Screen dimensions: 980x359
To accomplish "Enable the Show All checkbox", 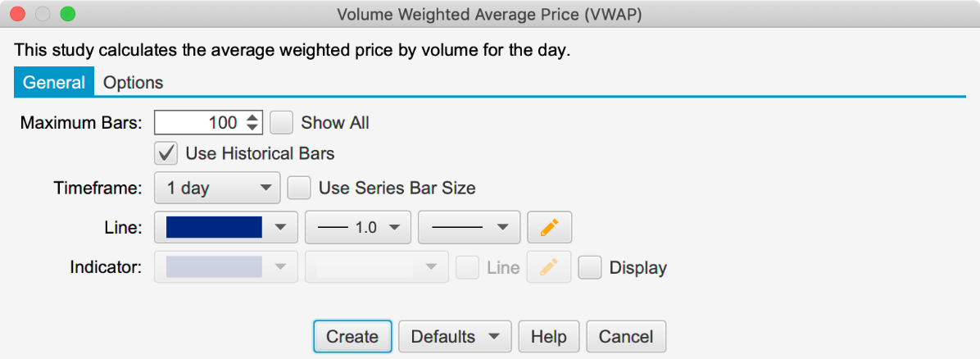I will tap(281, 123).
